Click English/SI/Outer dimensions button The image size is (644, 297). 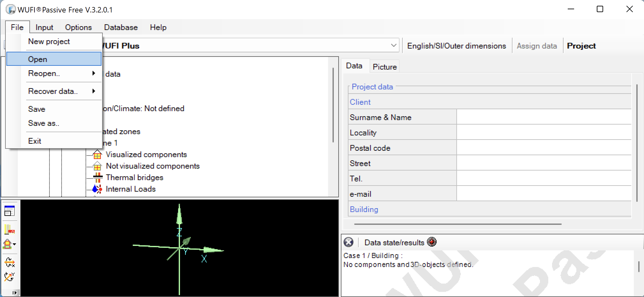click(x=456, y=46)
